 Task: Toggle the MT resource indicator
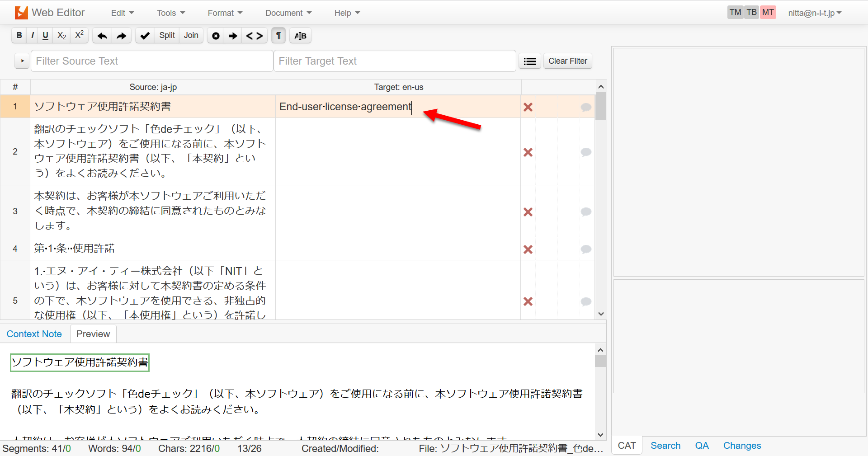tap(768, 12)
